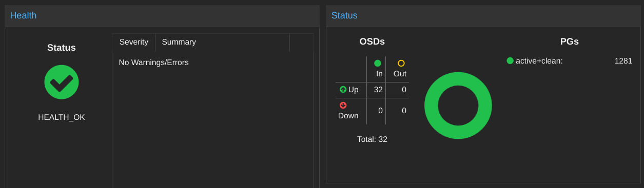
Task: Click the Total: 32 OSD label
Action: [x=372, y=139]
